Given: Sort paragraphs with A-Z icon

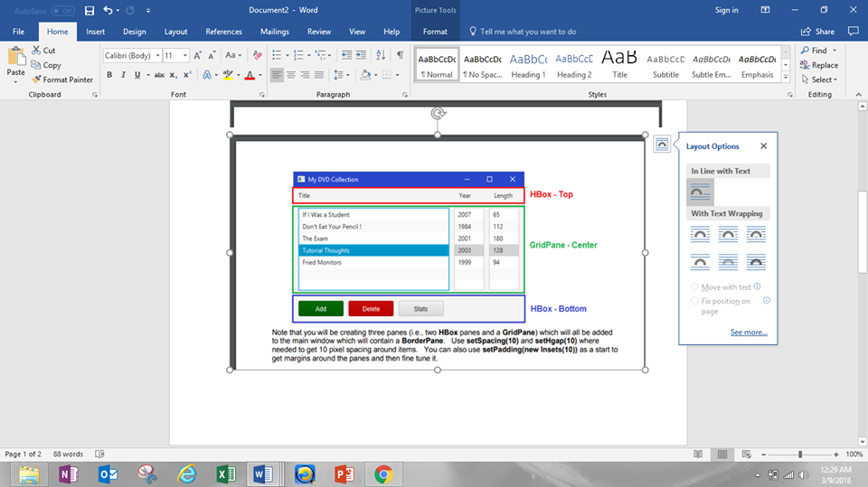Looking at the screenshot, I should 381,55.
